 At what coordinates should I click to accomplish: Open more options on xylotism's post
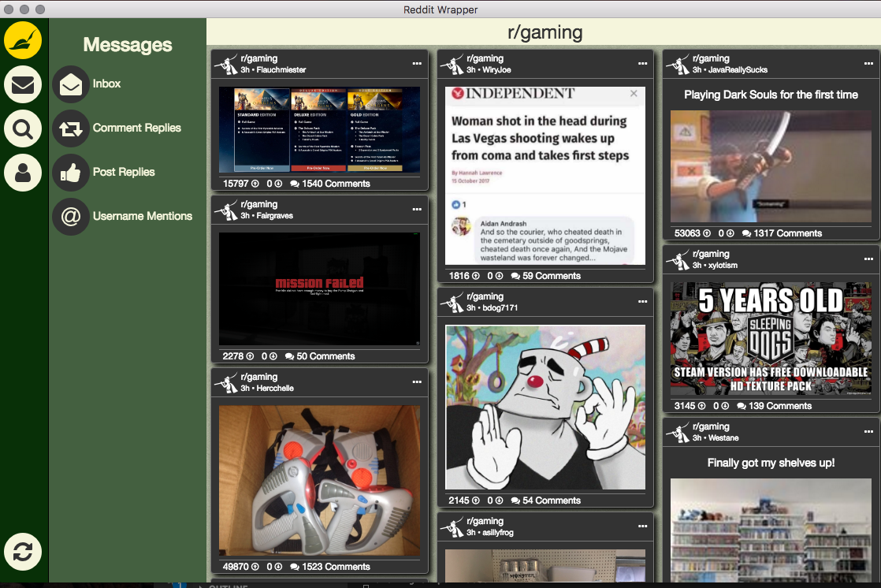coord(868,259)
